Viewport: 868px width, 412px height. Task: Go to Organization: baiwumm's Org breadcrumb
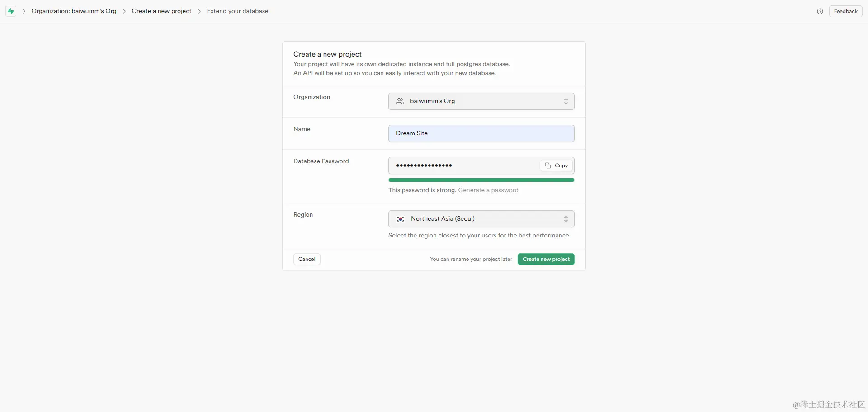click(74, 11)
